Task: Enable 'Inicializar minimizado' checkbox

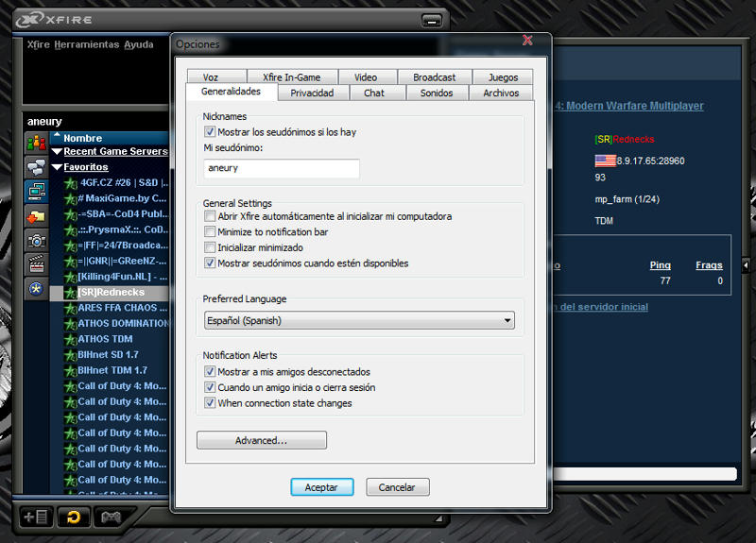Action: (209, 247)
